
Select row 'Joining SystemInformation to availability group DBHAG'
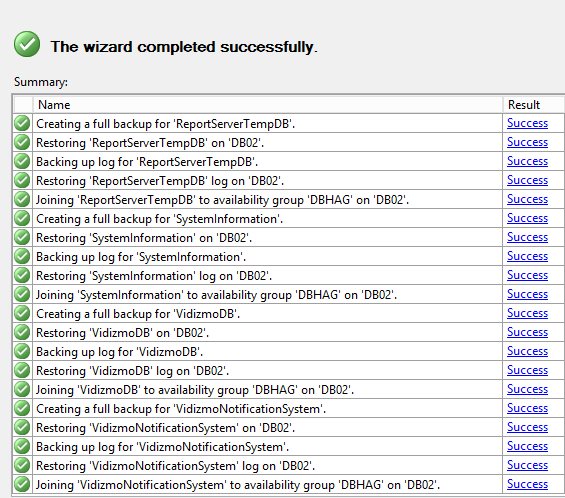click(x=288, y=294)
